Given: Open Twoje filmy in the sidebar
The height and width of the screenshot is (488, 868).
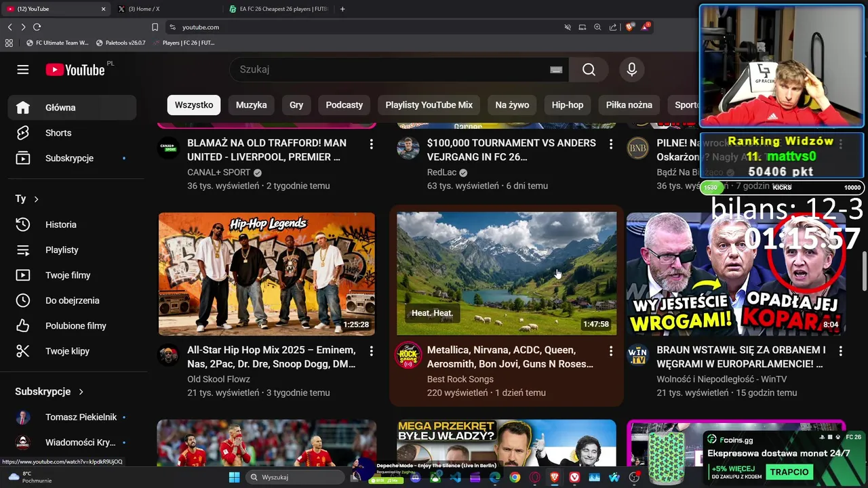Looking at the screenshot, I should coord(73,275).
